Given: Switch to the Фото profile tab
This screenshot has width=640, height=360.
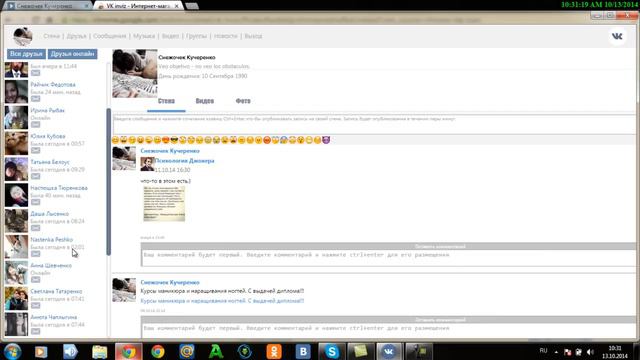Looking at the screenshot, I should pos(243,101).
